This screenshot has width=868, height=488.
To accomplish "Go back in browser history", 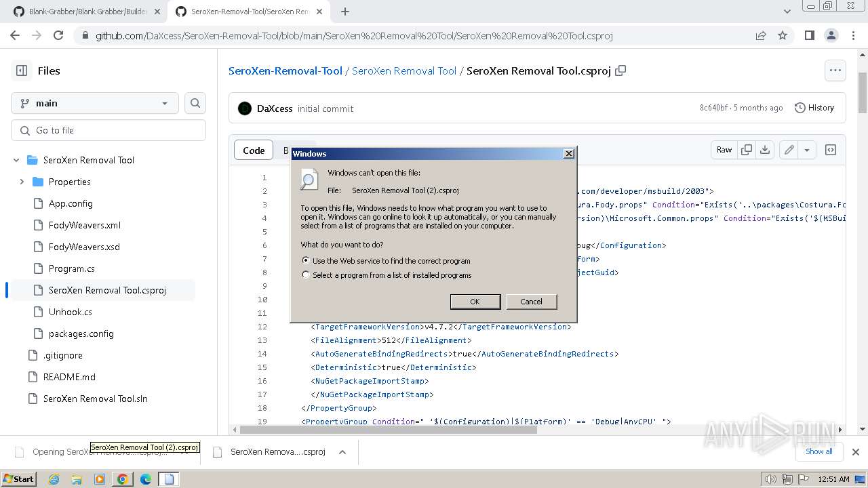I will pyautogui.click(x=15, y=35).
